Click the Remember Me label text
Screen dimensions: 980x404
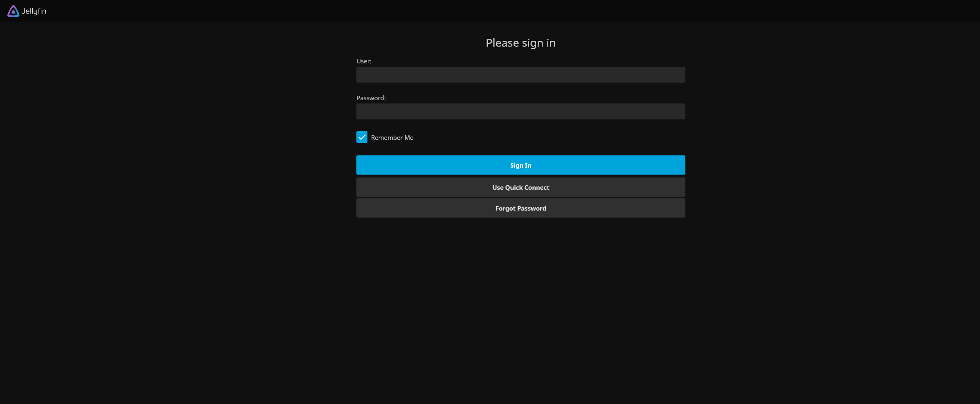[x=392, y=138]
